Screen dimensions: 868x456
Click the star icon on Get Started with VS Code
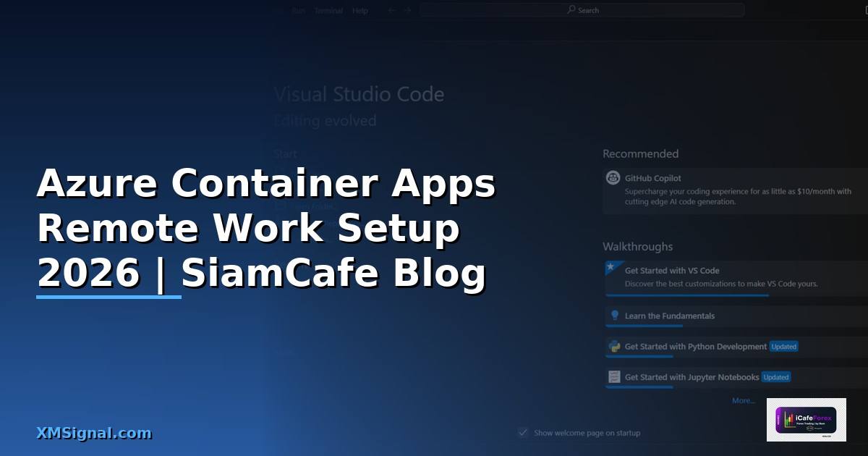[x=610, y=267]
